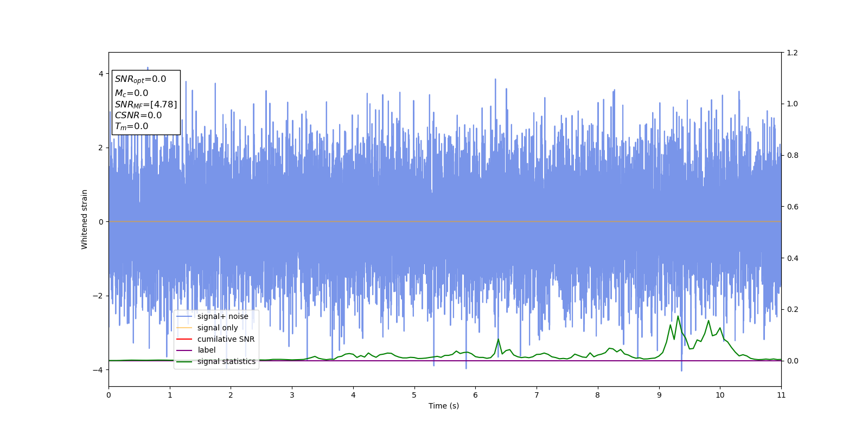Click the SNRMF=[4.78] annotation text
Image resolution: width=868 pixels, height=434 pixels.
pyautogui.click(x=146, y=105)
